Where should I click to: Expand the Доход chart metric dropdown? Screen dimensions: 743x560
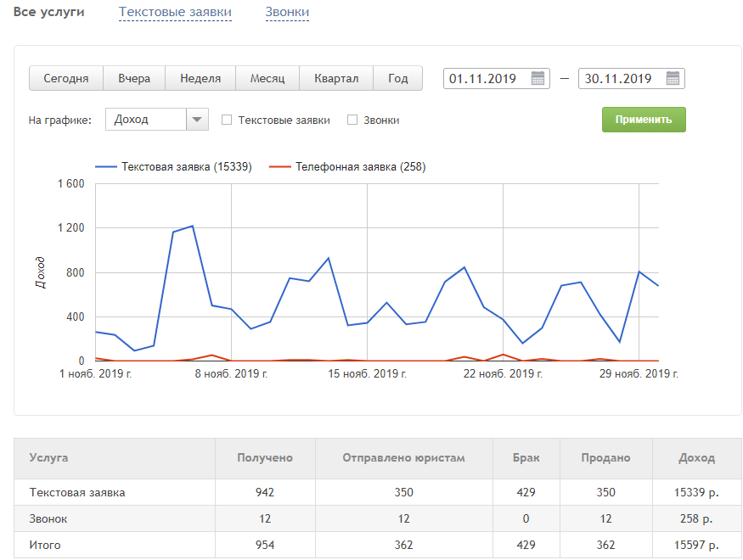[197, 120]
